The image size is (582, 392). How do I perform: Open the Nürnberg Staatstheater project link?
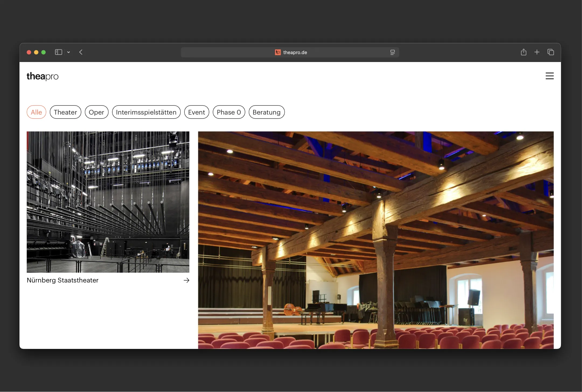click(62, 280)
